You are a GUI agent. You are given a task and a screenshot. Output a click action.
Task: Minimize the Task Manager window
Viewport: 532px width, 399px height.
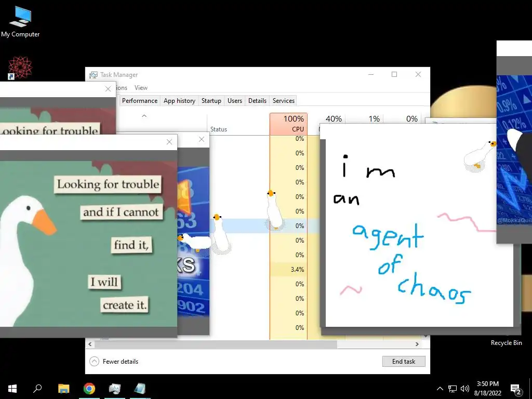pos(371,74)
